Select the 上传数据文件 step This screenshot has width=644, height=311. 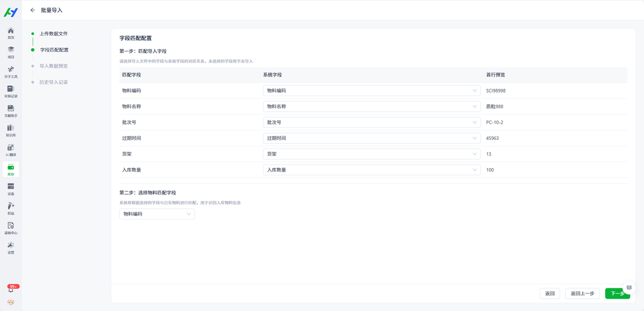53,34
